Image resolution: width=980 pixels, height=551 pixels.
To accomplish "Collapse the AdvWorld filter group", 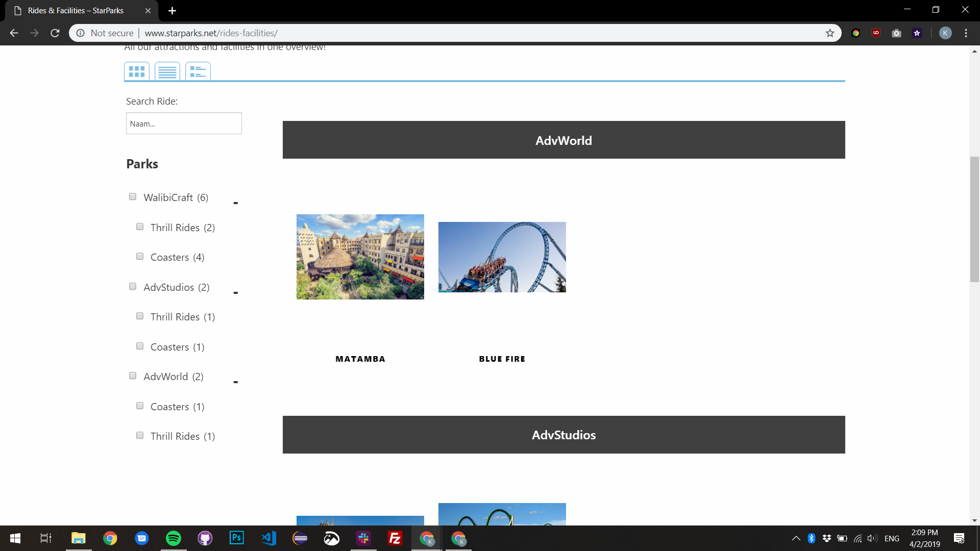I will pos(236,382).
